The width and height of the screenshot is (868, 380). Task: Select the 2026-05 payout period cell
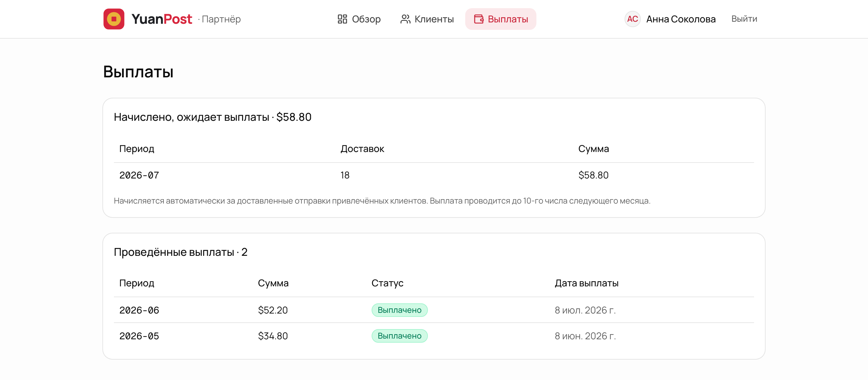click(139, 336)
